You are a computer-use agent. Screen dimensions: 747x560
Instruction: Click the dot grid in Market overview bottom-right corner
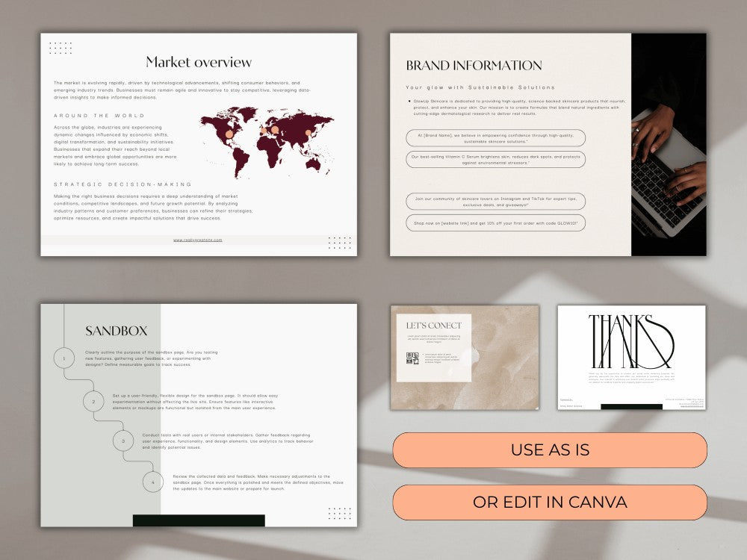point(338,243)
